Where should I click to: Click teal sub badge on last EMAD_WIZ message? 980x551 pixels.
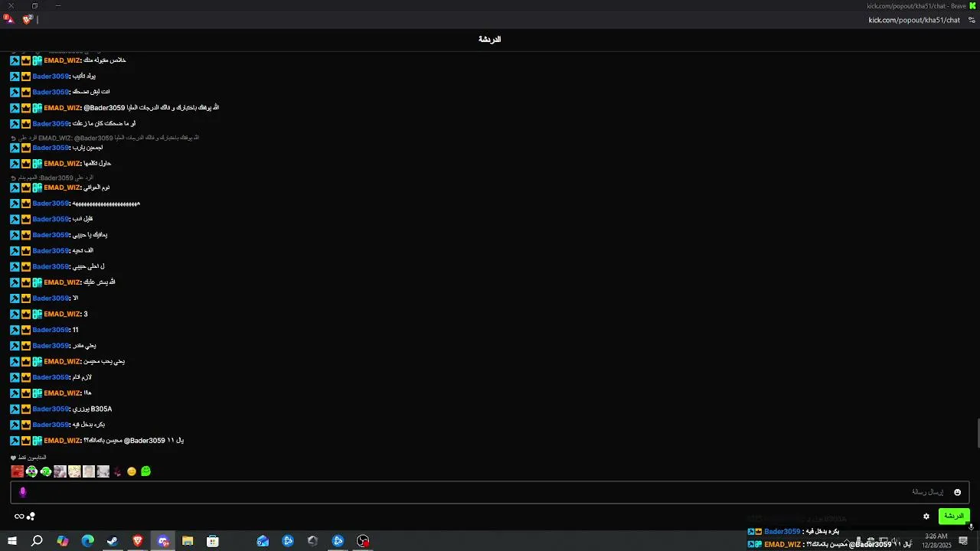click(37, 441)
